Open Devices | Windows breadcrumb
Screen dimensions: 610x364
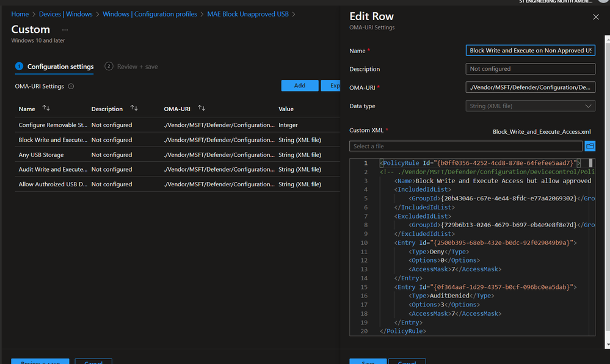pyautogui.click(x=66, y=14)
